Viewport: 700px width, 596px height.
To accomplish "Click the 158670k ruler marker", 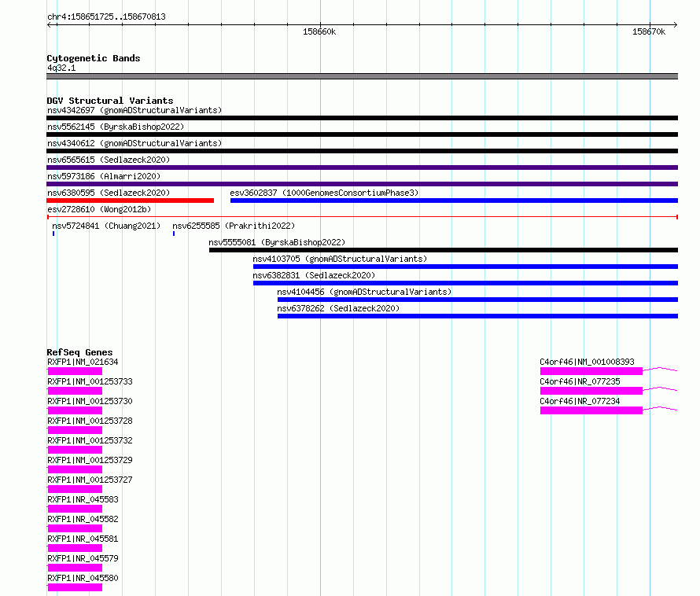I will click(649, 31).
